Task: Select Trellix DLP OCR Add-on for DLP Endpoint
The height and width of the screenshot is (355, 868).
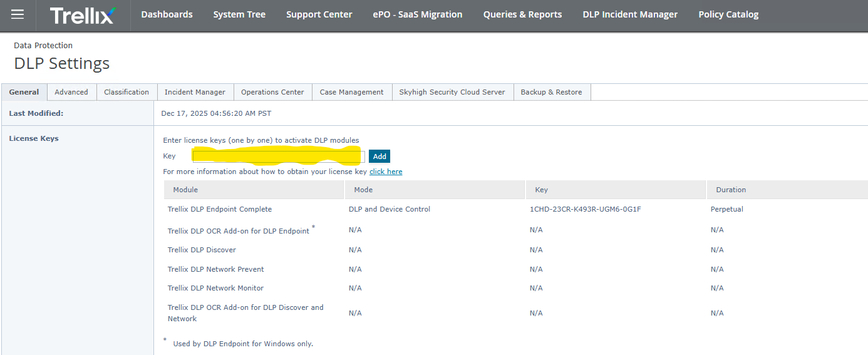Action: [239, 230]
